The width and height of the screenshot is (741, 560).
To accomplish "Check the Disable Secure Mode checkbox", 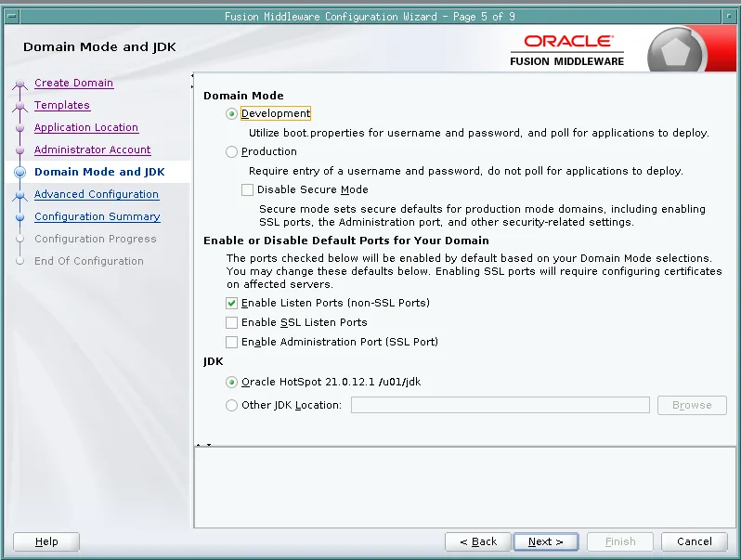I will [x=247, y=190].
